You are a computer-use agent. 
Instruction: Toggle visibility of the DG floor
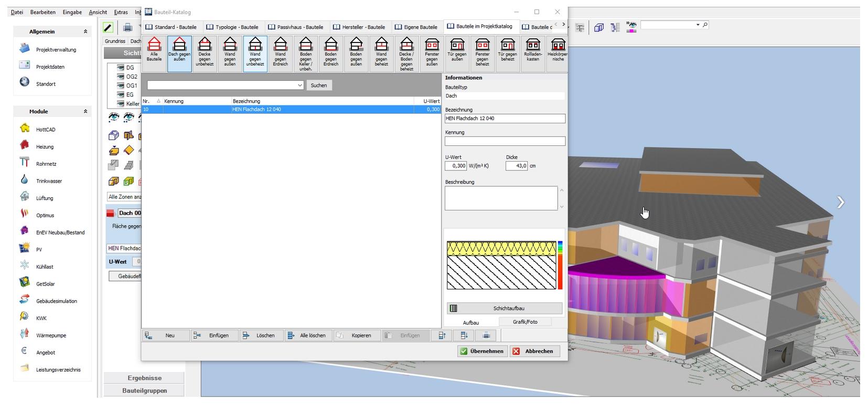(121, 68)
